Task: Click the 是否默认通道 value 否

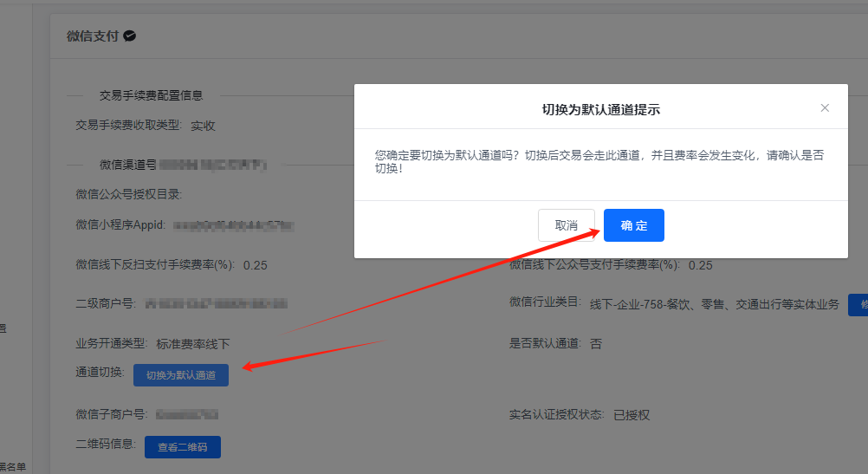Action: pyautogui.click(x=596, y=344)
